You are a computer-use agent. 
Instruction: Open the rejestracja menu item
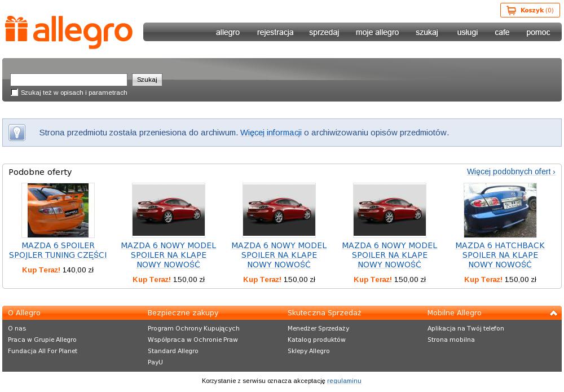(275, 32)
